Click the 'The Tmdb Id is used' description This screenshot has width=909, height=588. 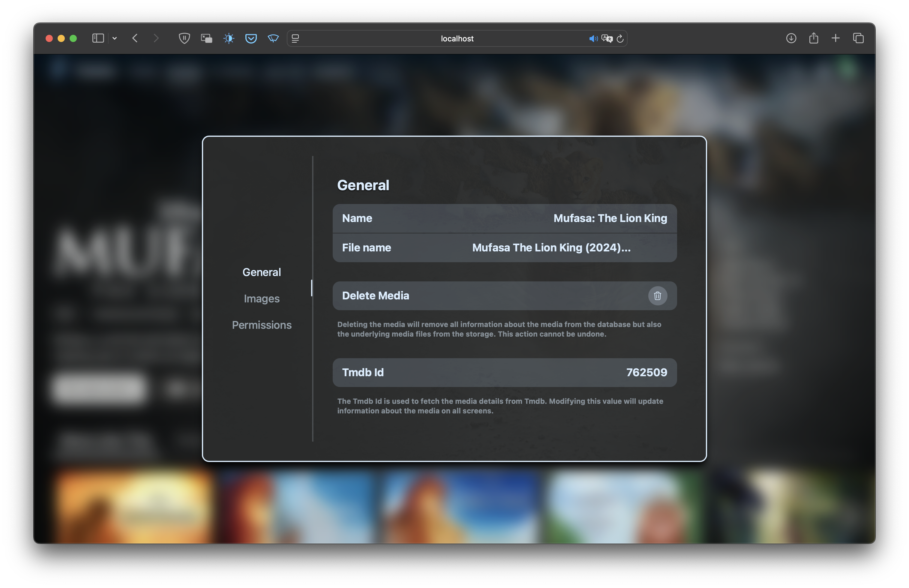[500, 406]
